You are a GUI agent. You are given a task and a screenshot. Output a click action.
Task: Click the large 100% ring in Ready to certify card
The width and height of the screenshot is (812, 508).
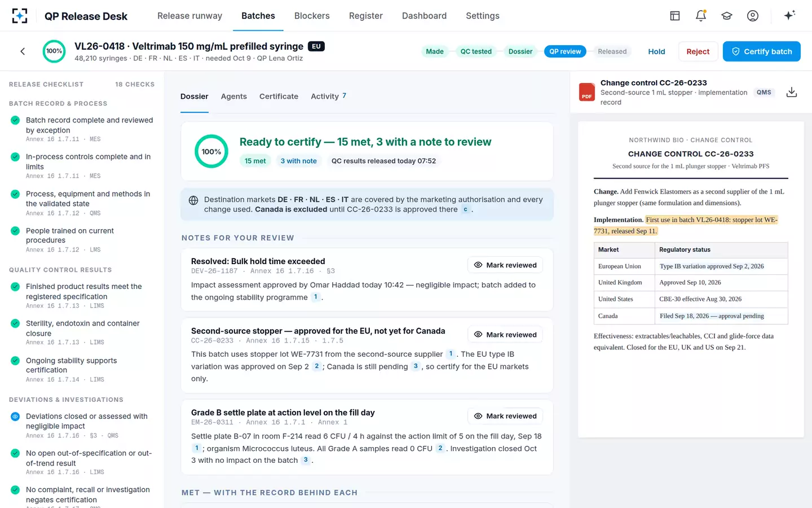tap(211, 151)
